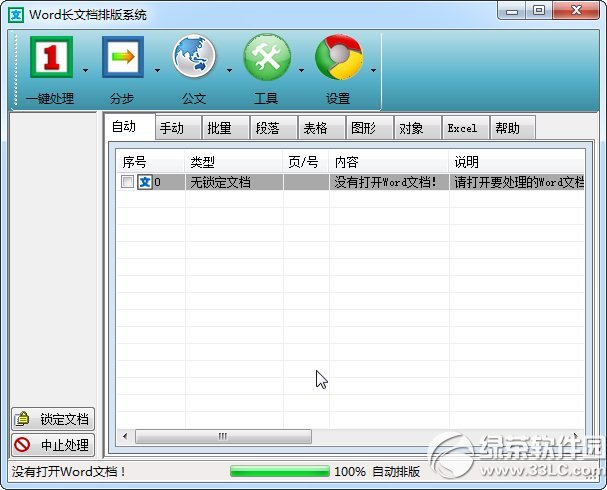The image size is (607, 490).
Task: Switch to the 帮助 tab
Action: (513, 128)
